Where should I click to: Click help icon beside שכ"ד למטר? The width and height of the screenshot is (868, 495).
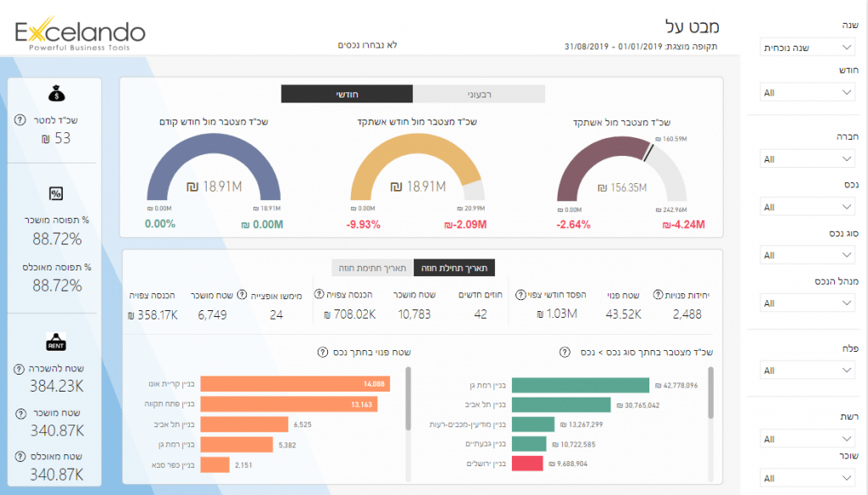click(x=19, y=120)
